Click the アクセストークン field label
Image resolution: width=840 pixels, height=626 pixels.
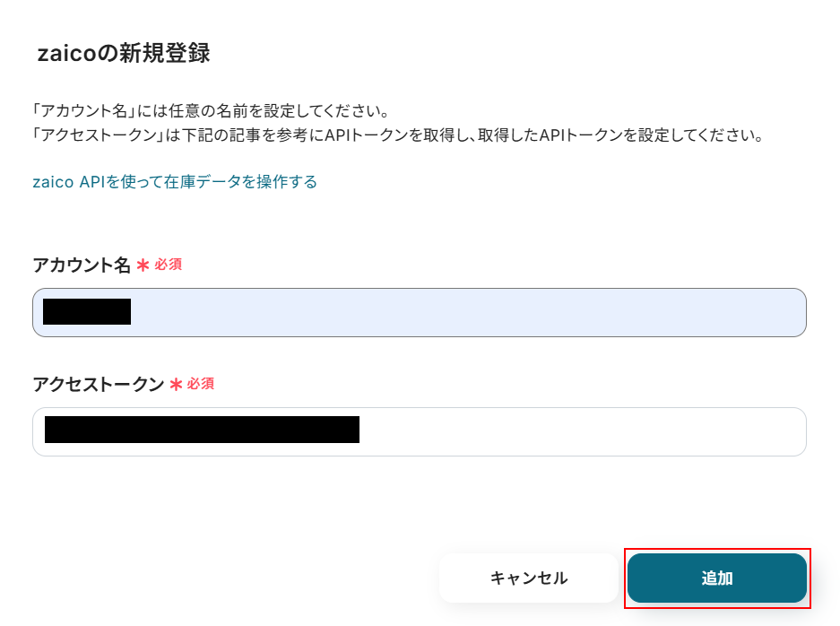coord(98,385)
